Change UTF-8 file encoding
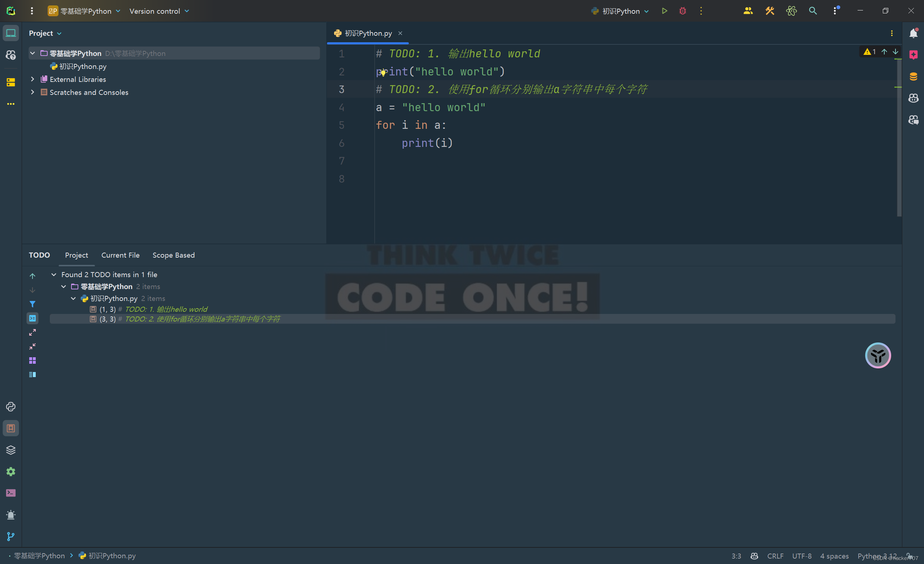 click(802, 556)
